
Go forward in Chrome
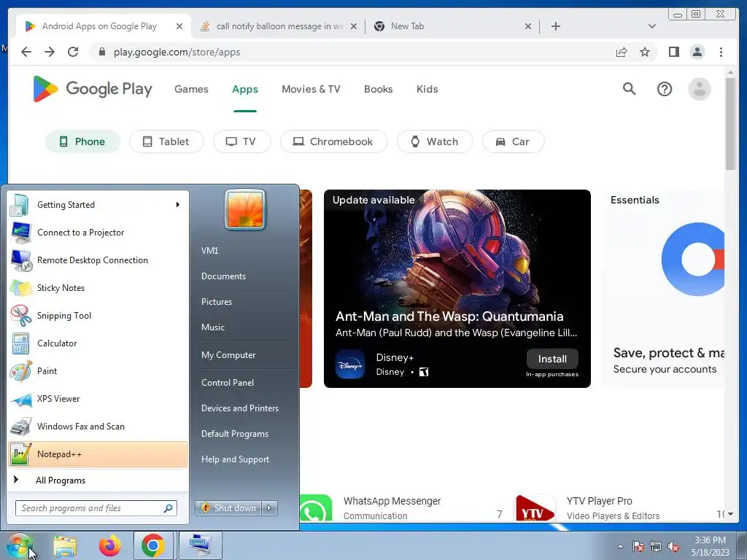coord(50,52)
